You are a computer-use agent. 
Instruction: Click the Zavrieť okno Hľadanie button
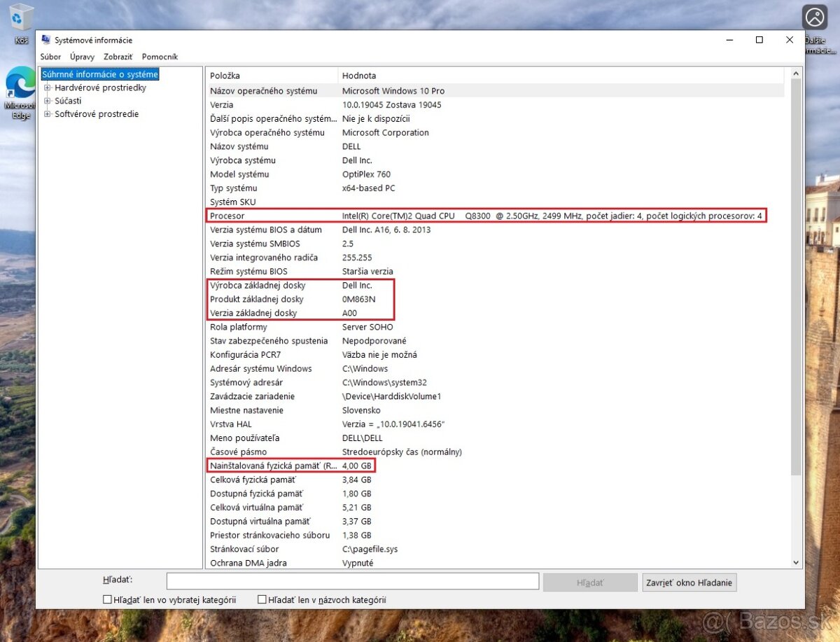pyautogui.click(x=689, y=582)
